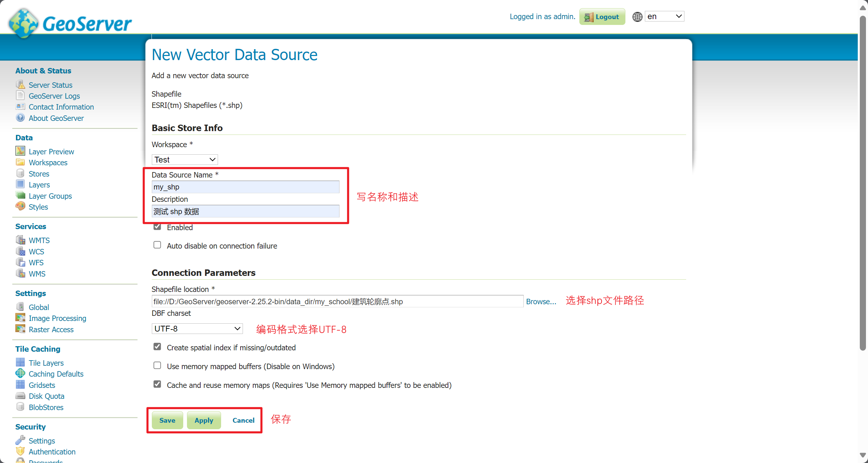This screenshot has width=868, height=463.
Task: Click the Stores database icon
Action: pos(20,173)
